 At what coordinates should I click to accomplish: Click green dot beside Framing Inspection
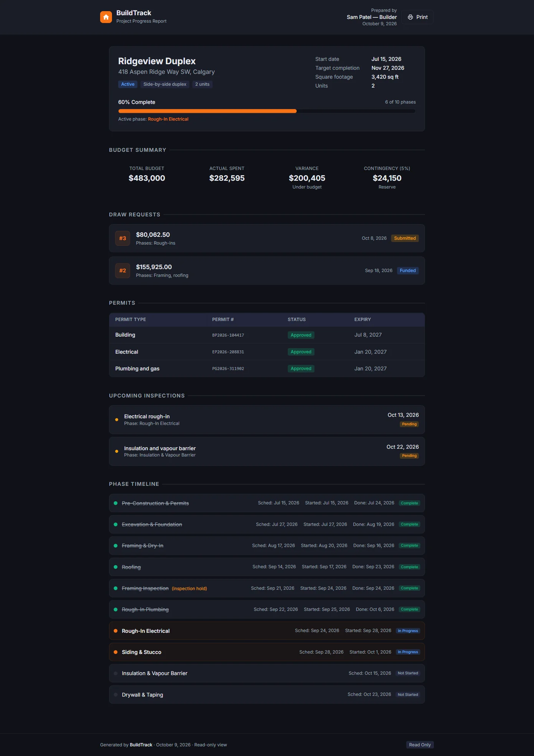pos(116,588)
